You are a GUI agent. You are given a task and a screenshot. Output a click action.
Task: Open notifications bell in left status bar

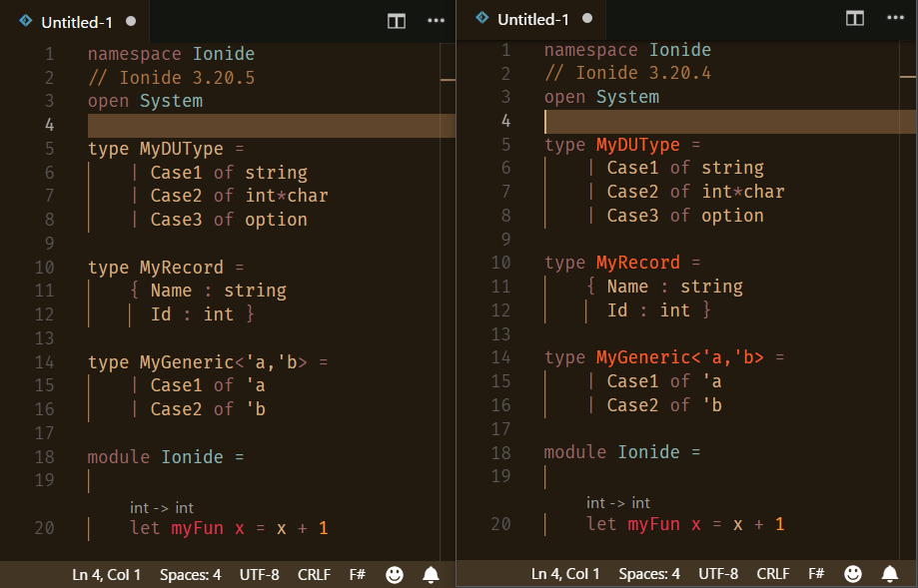pyautogui.click(x=431, y=575)
